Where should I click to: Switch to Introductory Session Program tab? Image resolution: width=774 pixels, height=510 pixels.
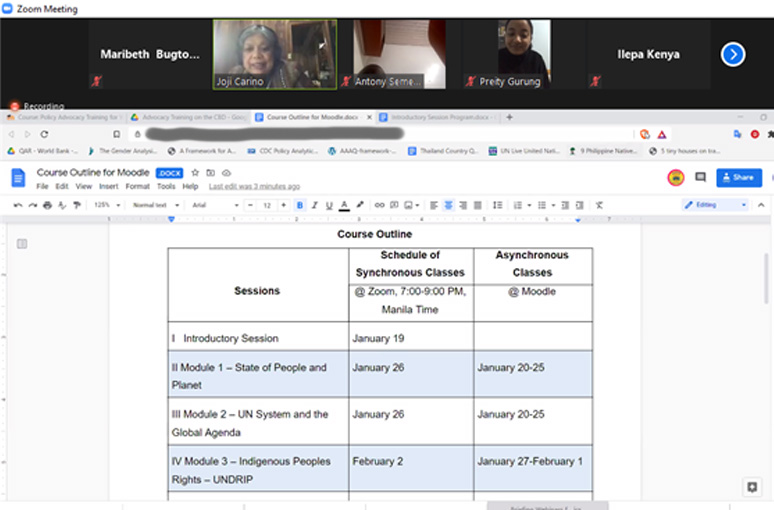(x=438, y=118)
